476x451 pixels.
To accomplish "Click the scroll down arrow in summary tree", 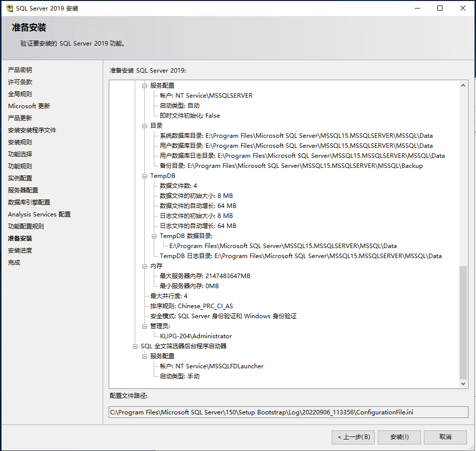I will [463, 383].
